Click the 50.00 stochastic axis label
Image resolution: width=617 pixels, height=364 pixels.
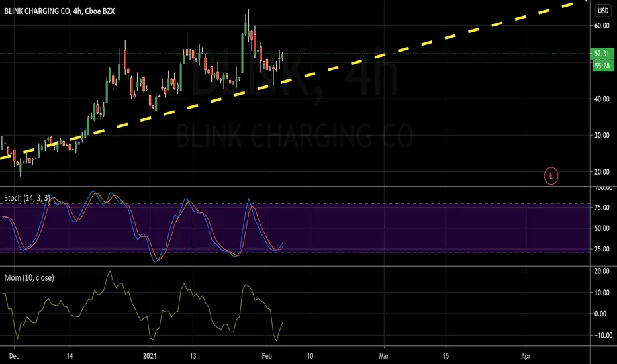602,228
